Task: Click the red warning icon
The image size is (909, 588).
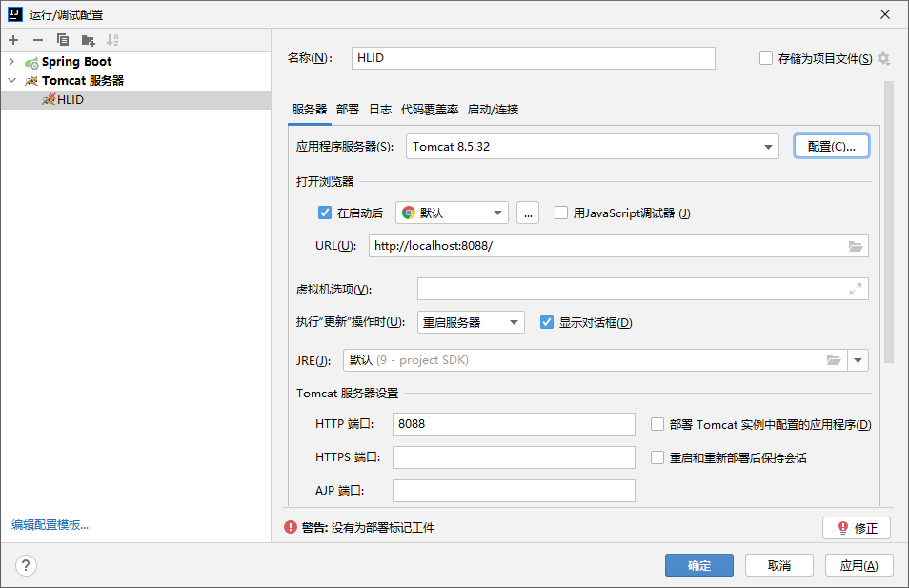Action: pos(291,527)
